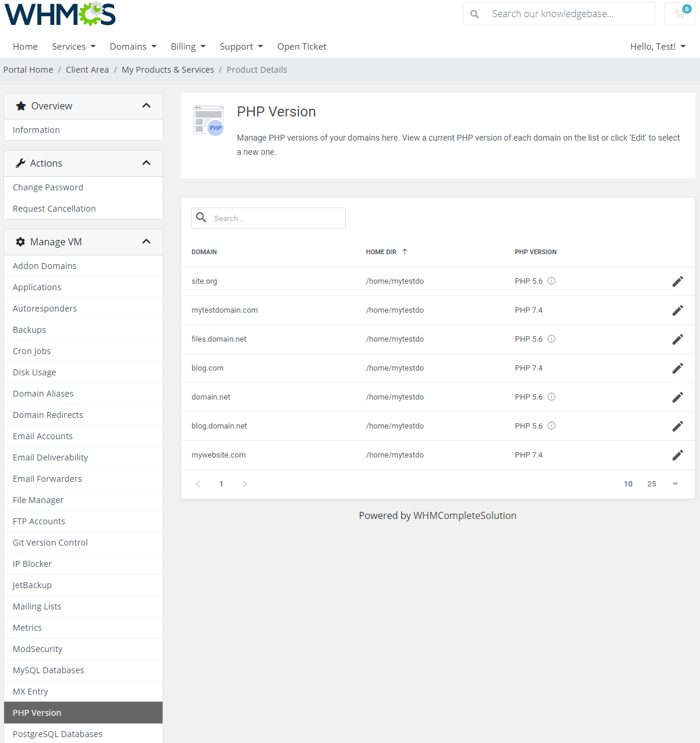Open the Domains menu
700x743 pixels.
(x=132, y=46)
